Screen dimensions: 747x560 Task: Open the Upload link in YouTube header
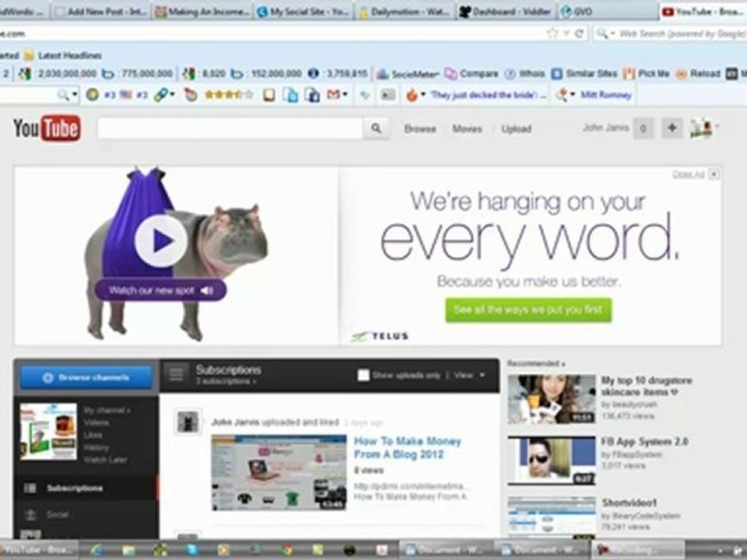(516, 128)
